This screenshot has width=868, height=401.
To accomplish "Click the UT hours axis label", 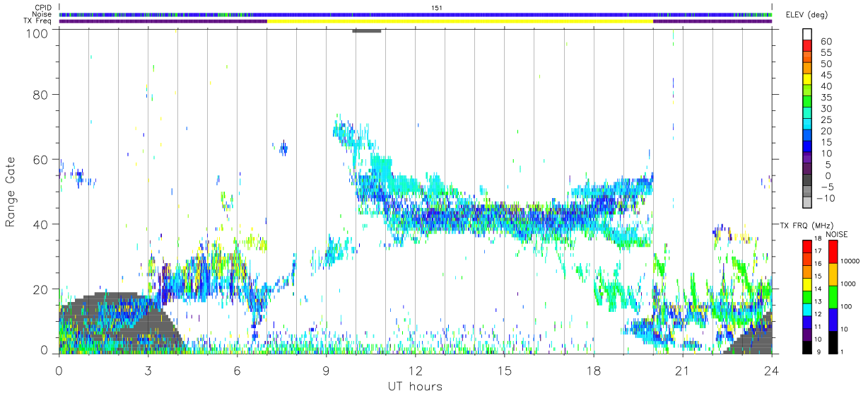I will tap(415, 386).
